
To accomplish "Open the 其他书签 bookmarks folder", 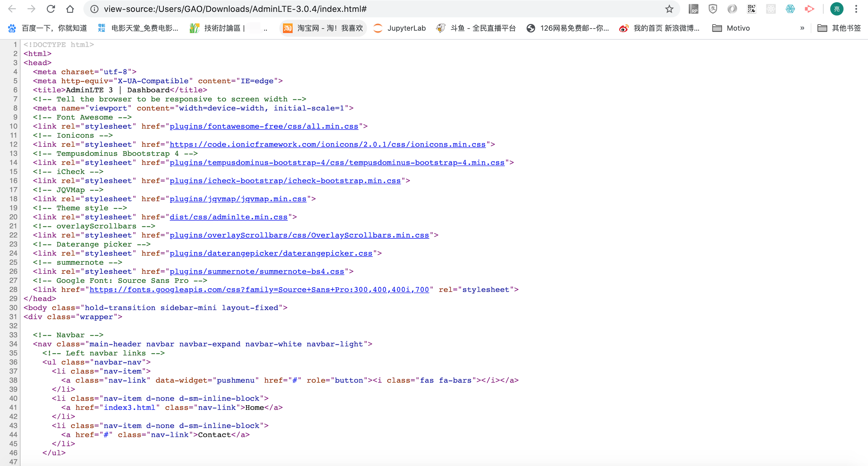I will (x=839, y=28).
